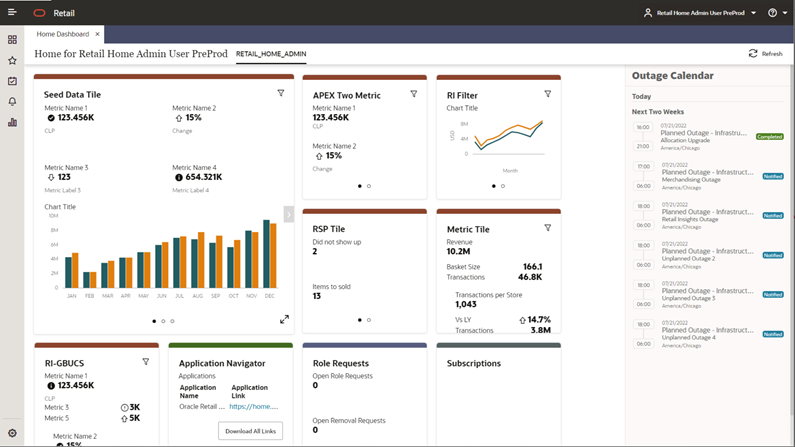The height and width of the screenshot is (447, 795).
Task: Click the arrow expander beside the Seed Data chart
Action: [x=288, y=214]
